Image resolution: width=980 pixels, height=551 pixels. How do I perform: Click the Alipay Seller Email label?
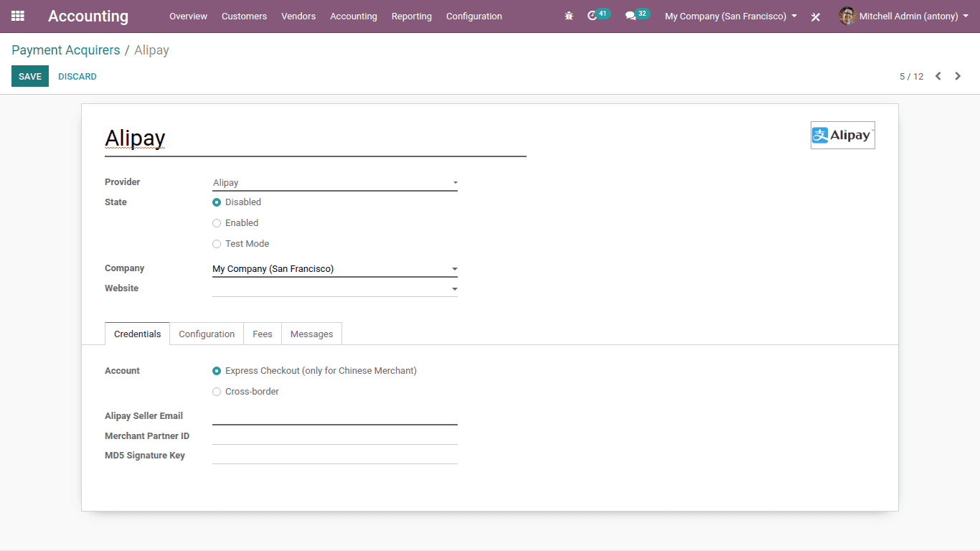pos(143,416)
